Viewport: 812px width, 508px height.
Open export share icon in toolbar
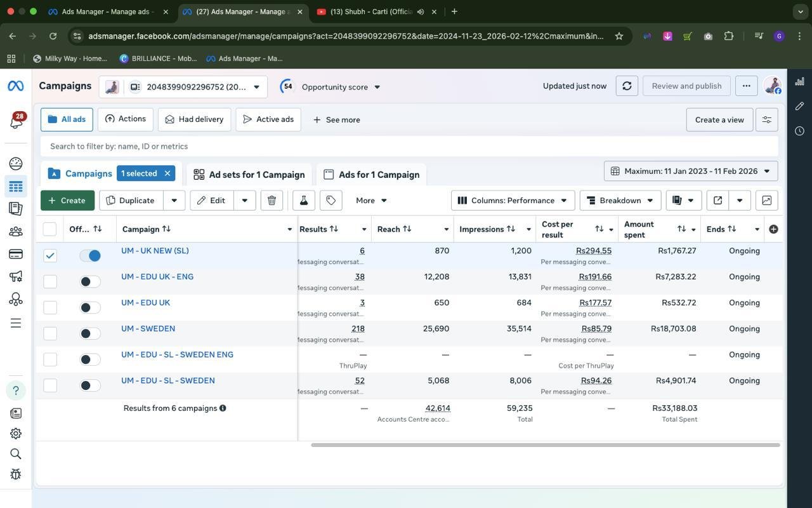(717, 201)
